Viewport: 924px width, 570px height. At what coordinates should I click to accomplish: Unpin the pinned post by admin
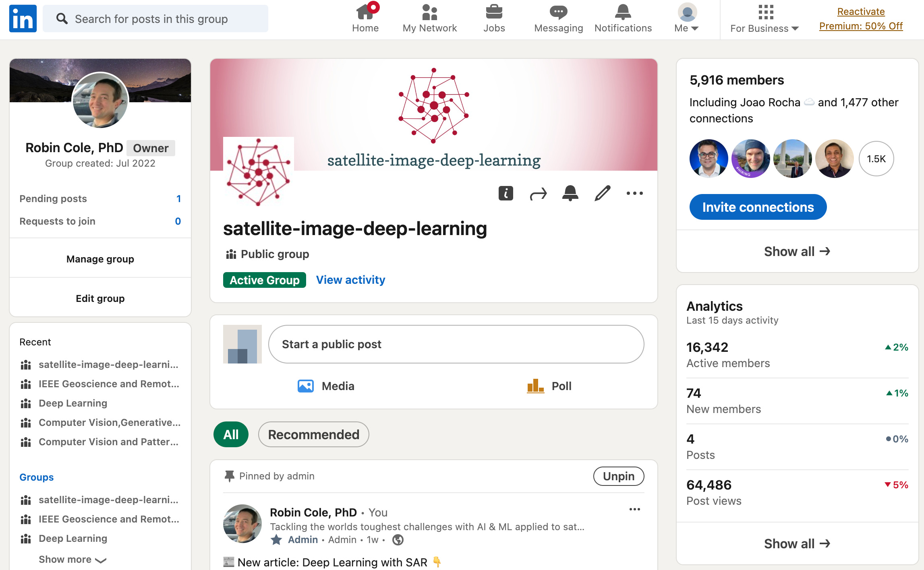click(618, 476)
